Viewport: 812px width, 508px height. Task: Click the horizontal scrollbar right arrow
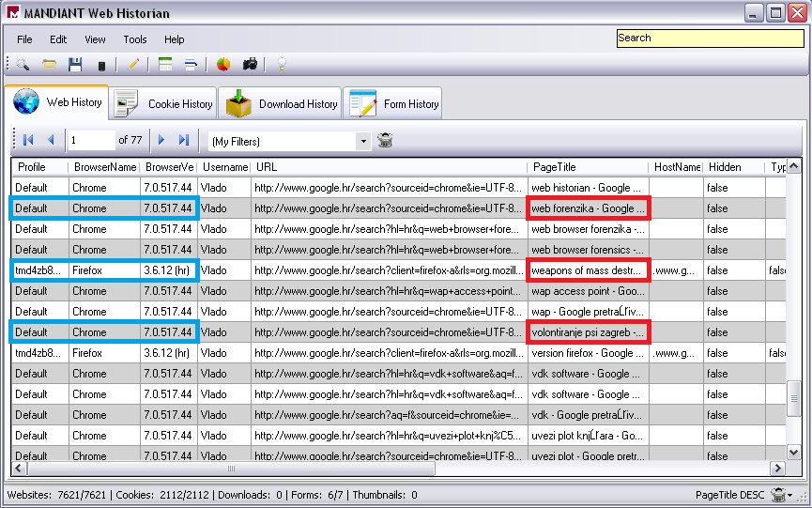pyautogui.click(x=777, y=468)
